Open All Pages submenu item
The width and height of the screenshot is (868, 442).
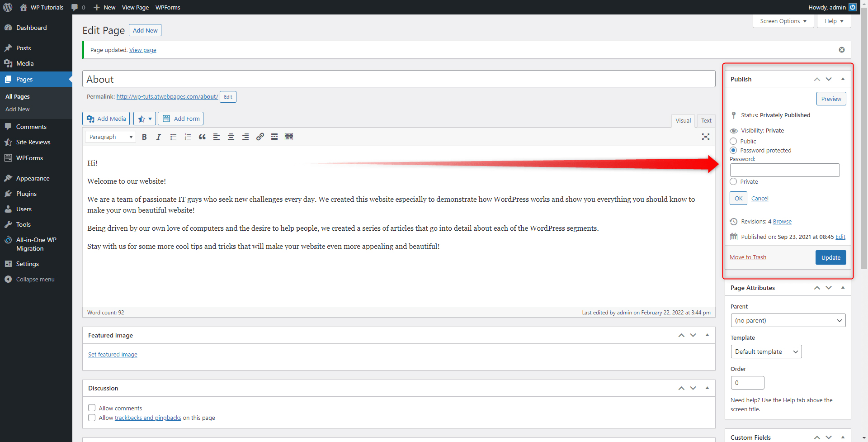(x=18, y=96)
